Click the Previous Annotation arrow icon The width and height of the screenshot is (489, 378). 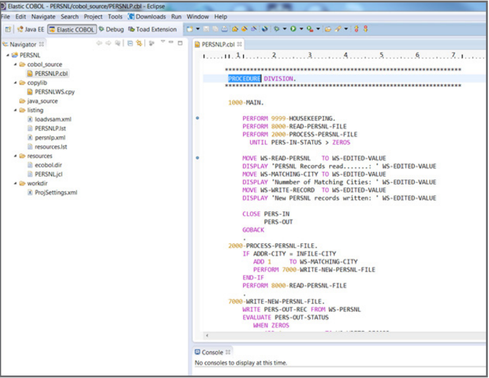point(366,29)
